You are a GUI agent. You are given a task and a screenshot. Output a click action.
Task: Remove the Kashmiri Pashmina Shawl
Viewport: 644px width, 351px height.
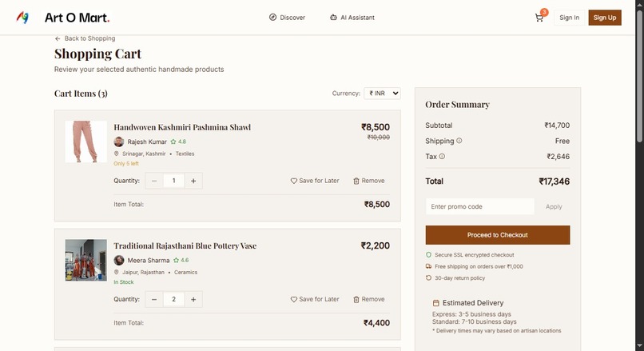368,181
